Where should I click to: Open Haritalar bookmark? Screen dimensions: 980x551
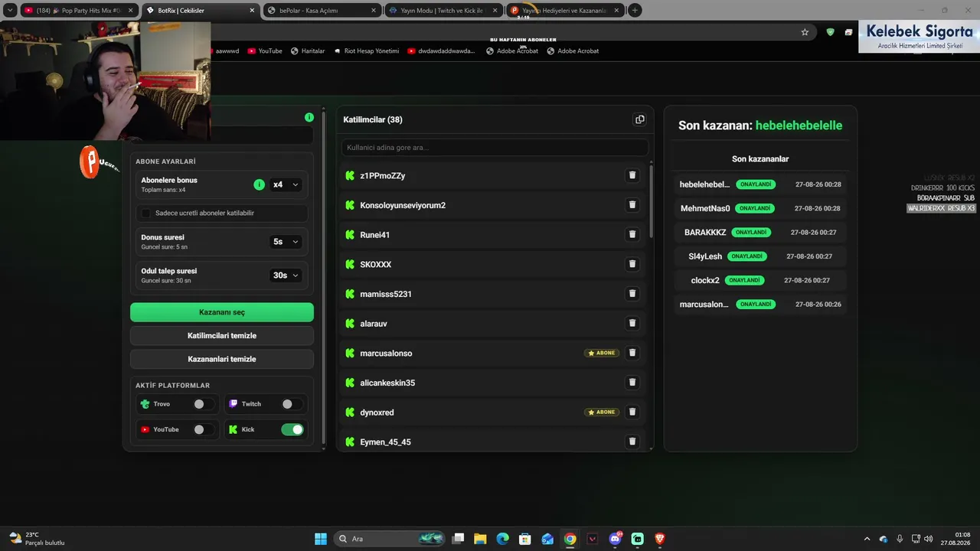tap(307, 51)
